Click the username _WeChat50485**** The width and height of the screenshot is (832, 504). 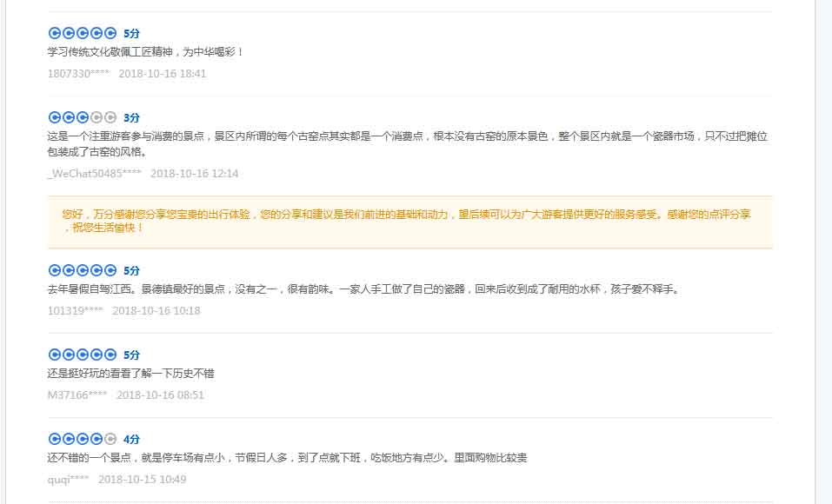point(95,174)
